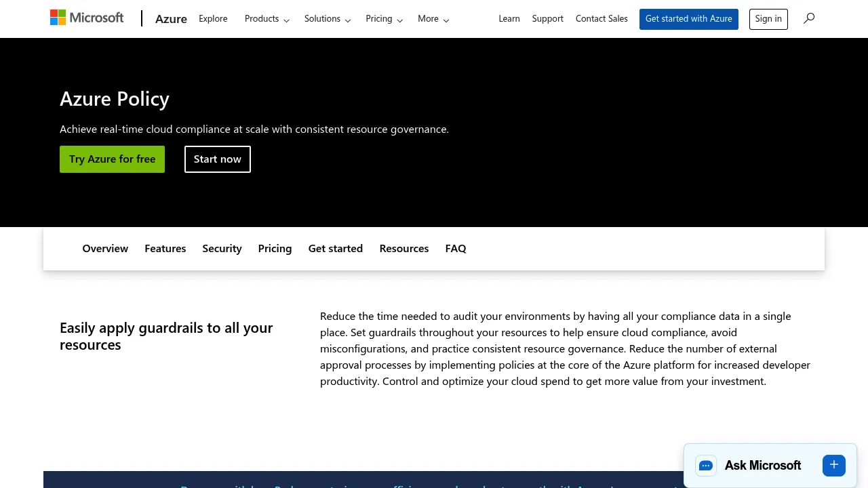
Task: Expand Ask Microsoft with the plus button
Action: coord(834,465)
